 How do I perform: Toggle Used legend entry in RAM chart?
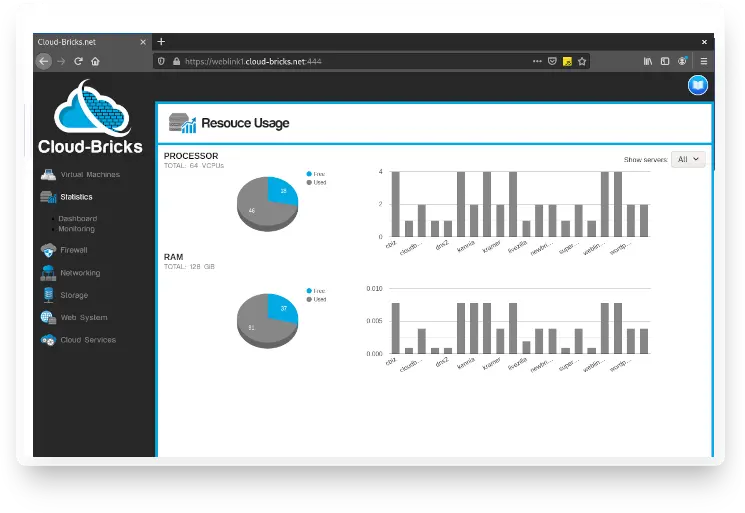click(316, 299)
